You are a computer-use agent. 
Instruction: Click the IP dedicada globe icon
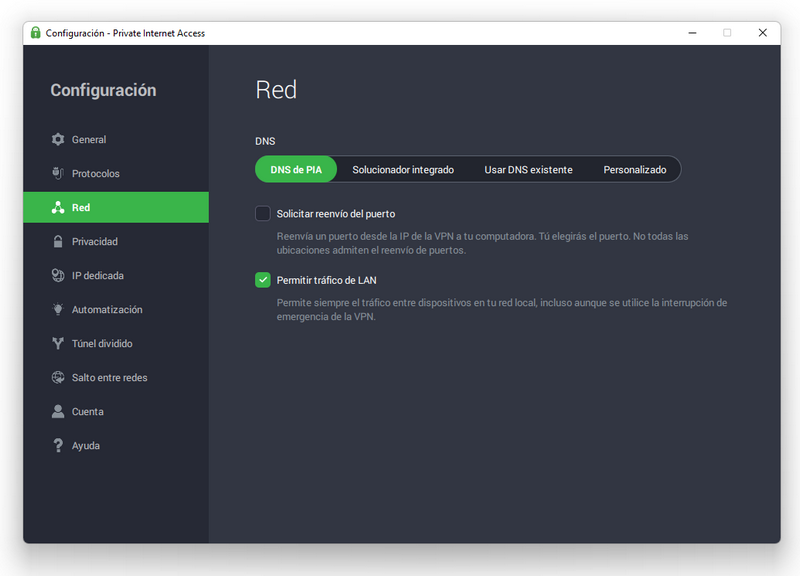coord(58,276)
